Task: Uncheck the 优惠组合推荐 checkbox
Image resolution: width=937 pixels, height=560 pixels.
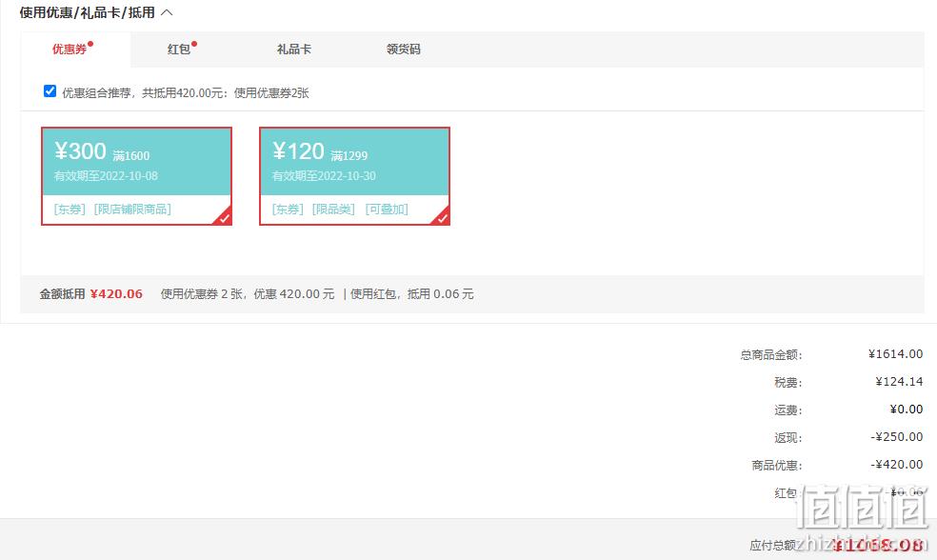Action: (50, 90)
